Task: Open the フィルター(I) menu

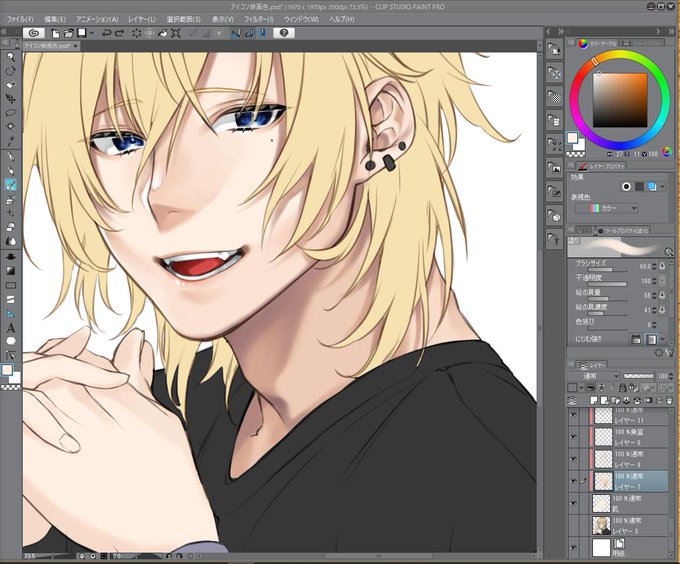Action: coord(258,20)
